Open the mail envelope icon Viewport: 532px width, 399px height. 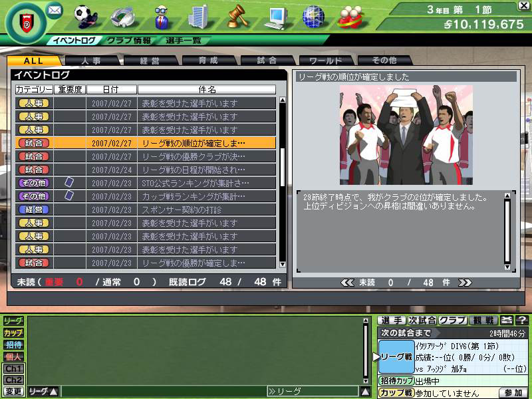click(55, 11)
